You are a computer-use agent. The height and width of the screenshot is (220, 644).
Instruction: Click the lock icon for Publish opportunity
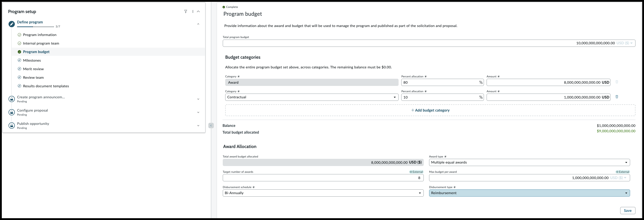(x=11, y=126)
